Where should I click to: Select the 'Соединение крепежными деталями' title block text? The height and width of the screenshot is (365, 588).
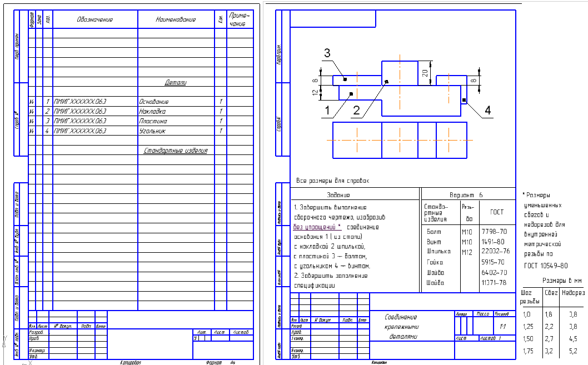coord(401,327)
